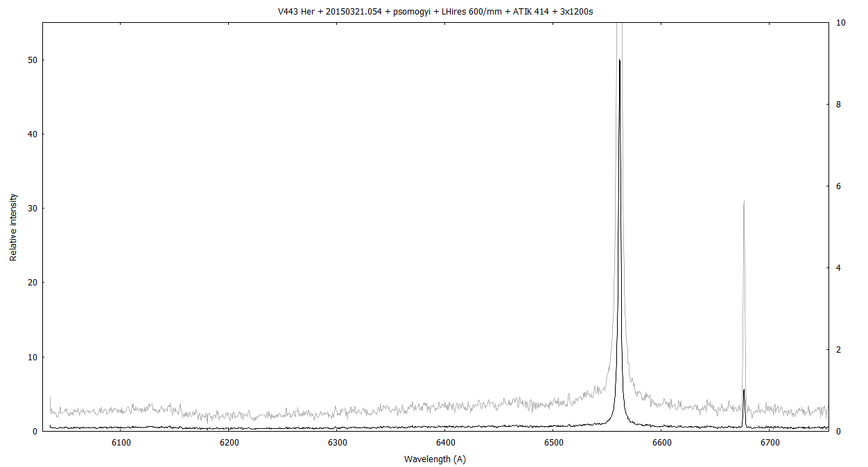The width and height of the screenshot is (868, 467).
Task: Click the 6300 wavelength tick label
Action: (337, 442)
